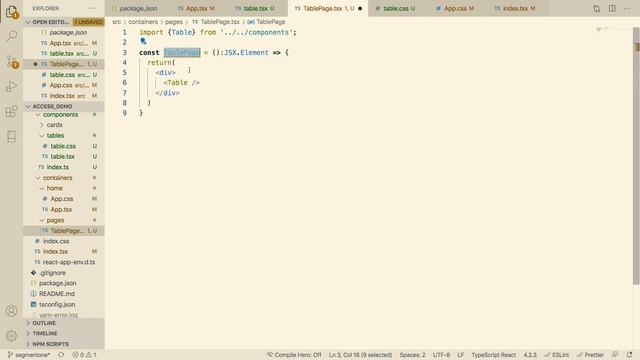Screen dimensions: 640x360
Task: Switch to the App.tsx editor tab
Action: click(200, 8)
